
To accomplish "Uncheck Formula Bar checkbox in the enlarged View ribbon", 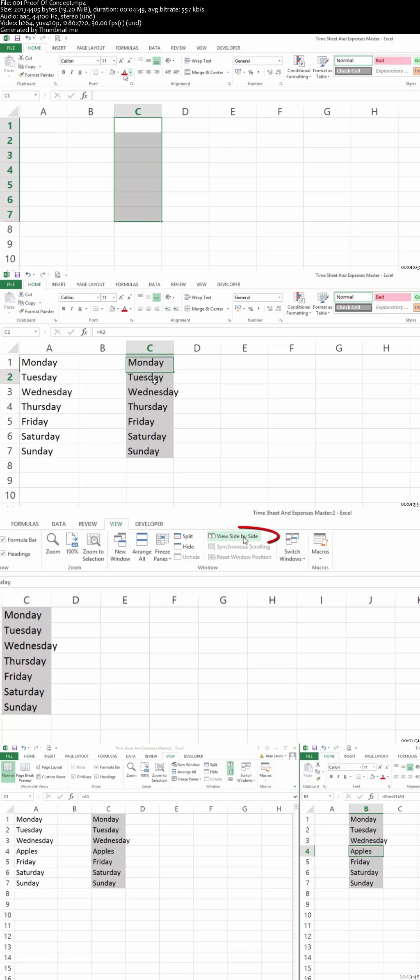I will pos(3,539).
